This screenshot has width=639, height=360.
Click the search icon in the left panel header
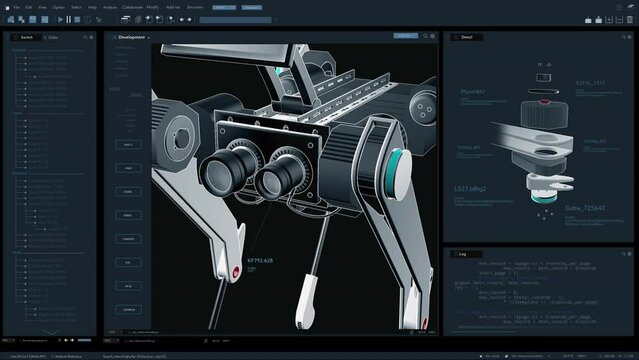(85, 37)
